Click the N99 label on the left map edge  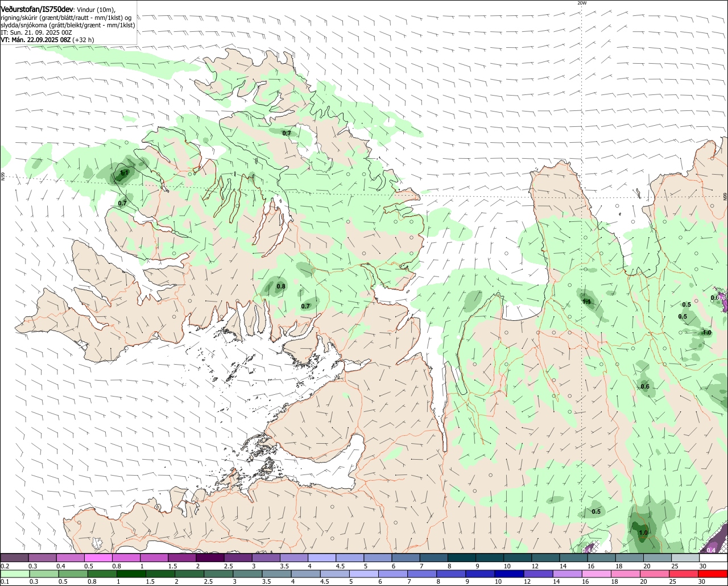click(x=3, y=177)
